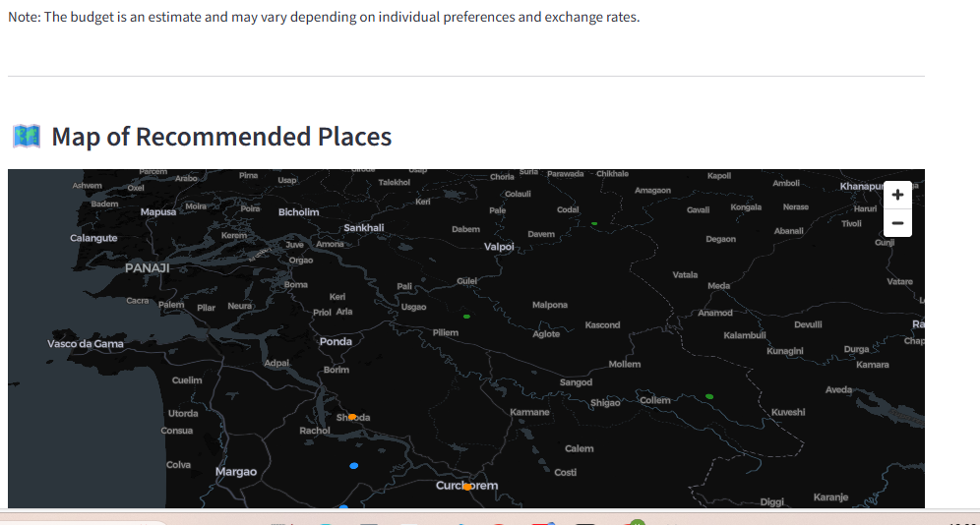Viewport: 980px width, 525px height.
Task: Select the orange marker on Curchorem
Action: pos(467,486)
